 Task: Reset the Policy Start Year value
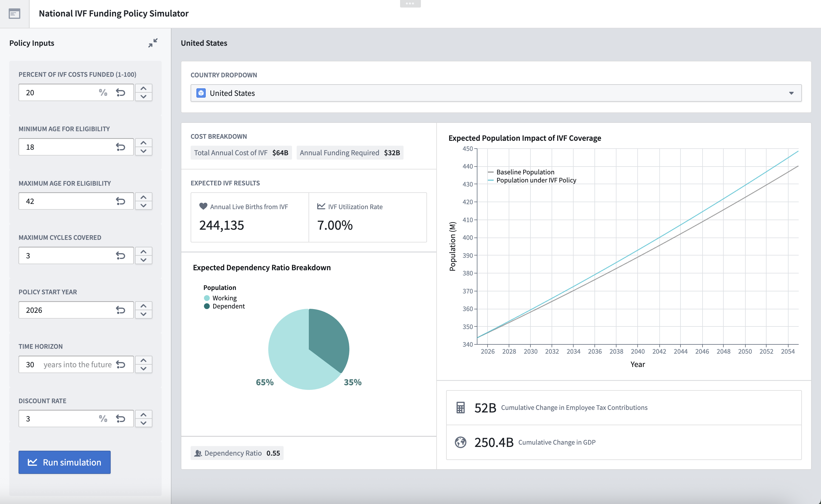pyautogui.click(x=120, y=310)
